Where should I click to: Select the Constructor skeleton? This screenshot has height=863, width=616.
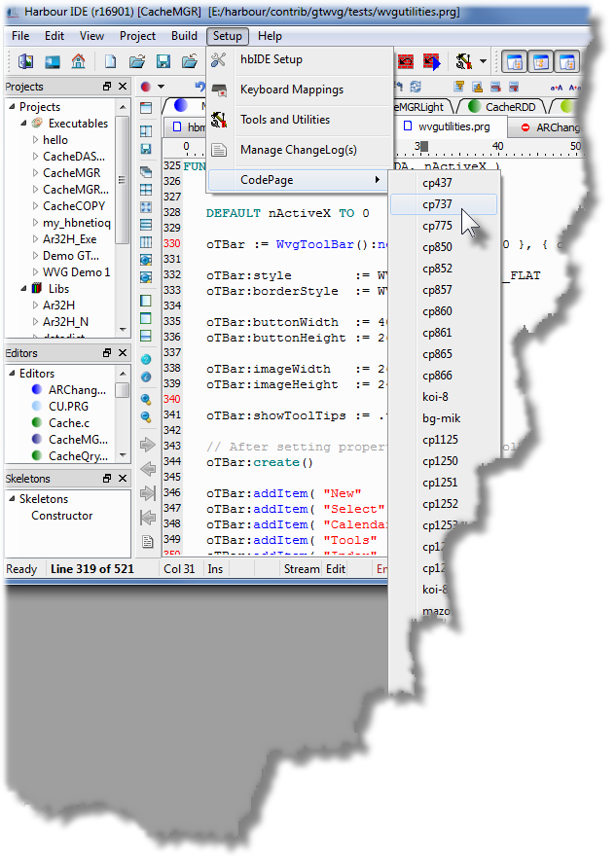coord(61,515)
